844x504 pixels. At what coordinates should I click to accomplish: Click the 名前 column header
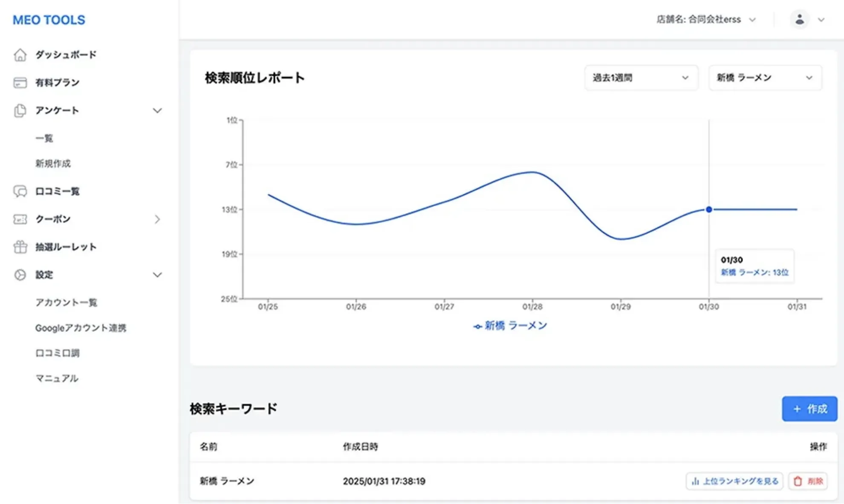coord(208,447)
